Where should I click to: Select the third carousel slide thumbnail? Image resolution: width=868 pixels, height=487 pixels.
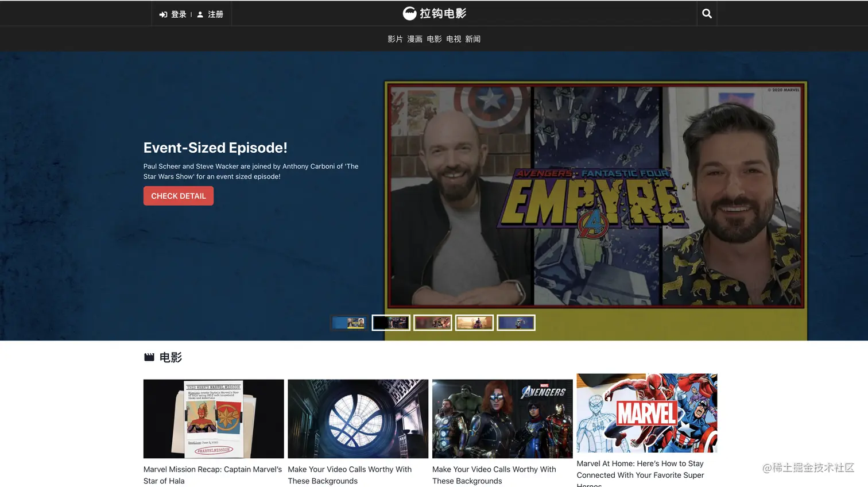click(433, 323)
